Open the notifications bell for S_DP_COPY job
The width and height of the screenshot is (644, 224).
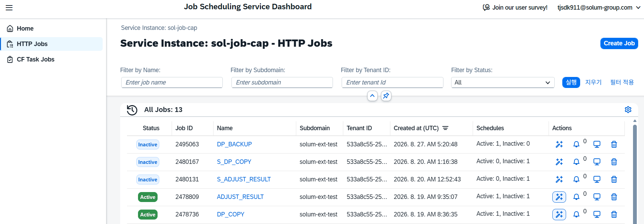coord(576,162)
